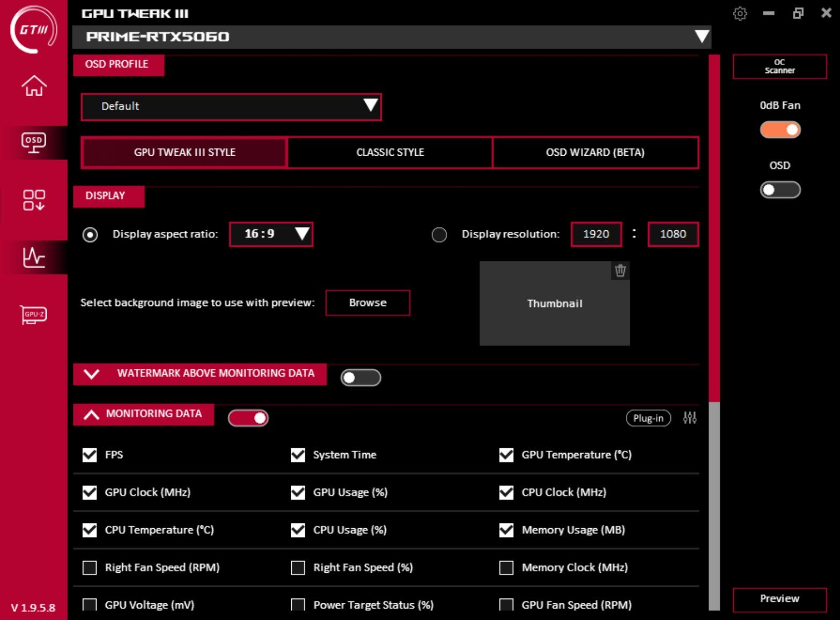Launch the GPU-Z sidebar icon

pos(34,315)
